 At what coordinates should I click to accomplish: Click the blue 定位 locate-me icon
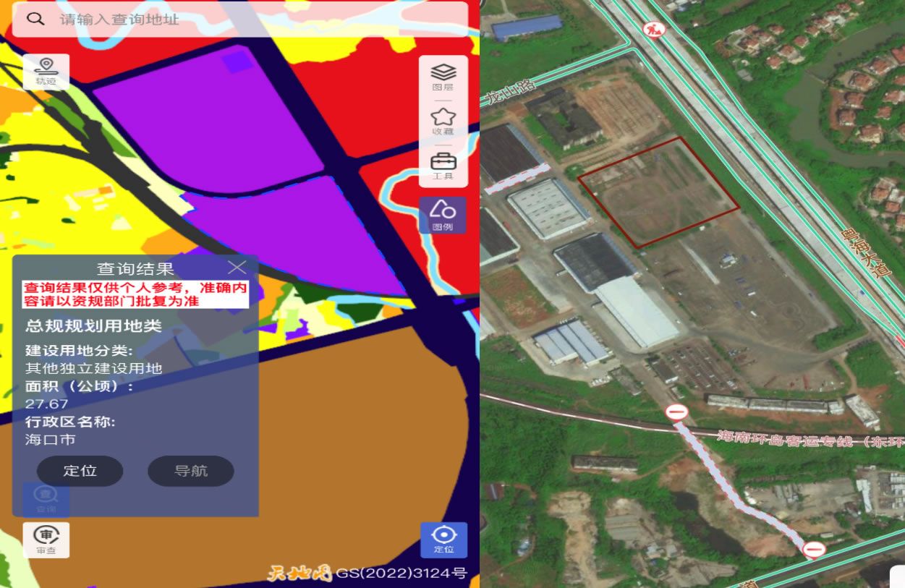point(443,540)
